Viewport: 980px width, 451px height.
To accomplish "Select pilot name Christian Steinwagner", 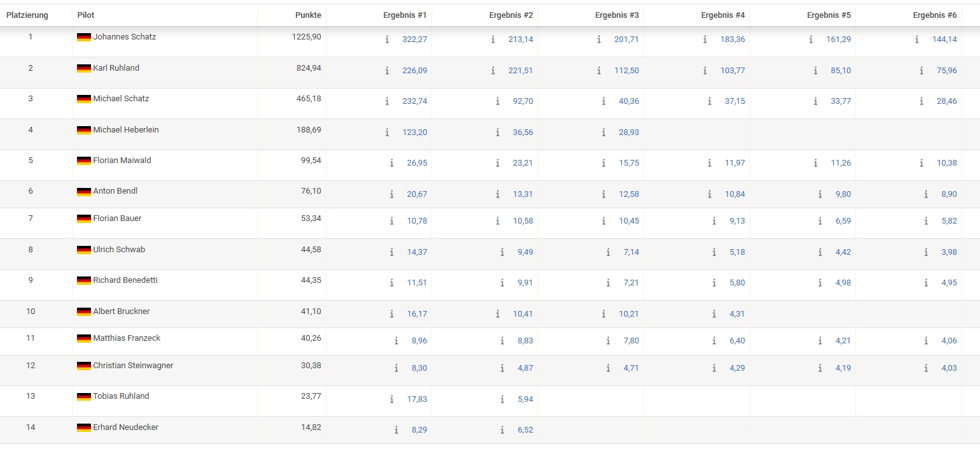I will coord(133,366).
